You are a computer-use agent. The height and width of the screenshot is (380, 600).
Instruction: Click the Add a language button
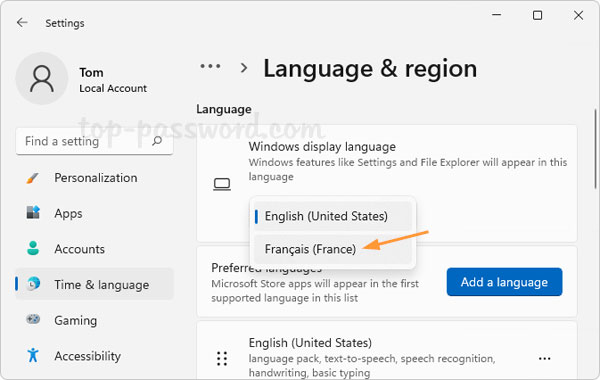[504, 282]
